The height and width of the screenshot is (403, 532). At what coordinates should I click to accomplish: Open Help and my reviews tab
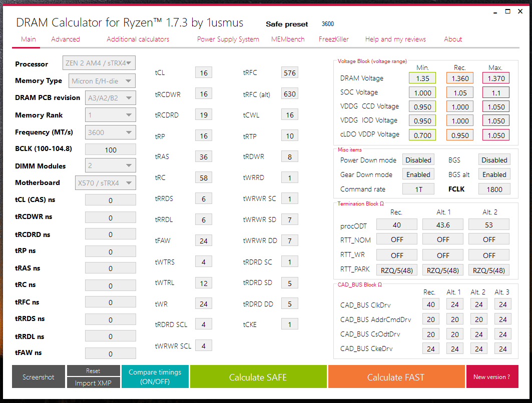point(395,39)
